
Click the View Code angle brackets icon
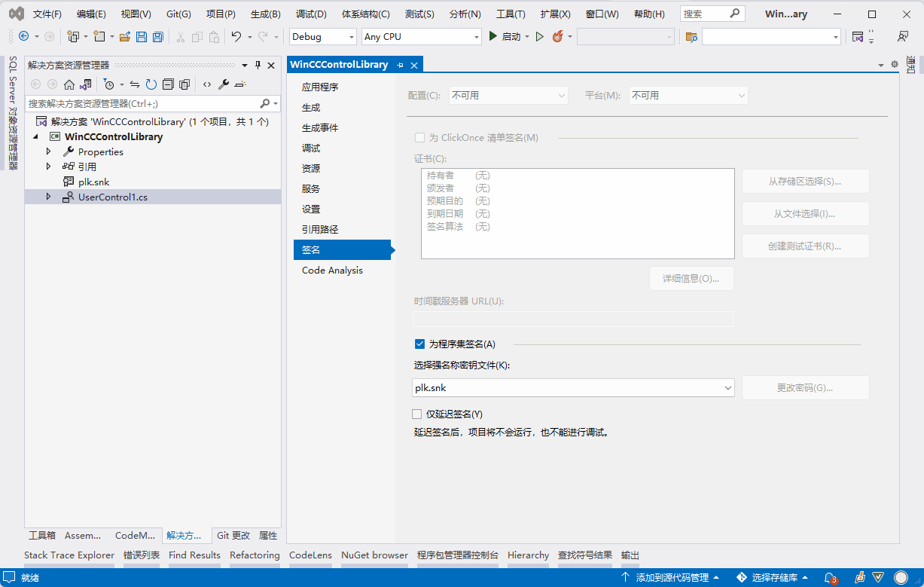pos(207,84)
